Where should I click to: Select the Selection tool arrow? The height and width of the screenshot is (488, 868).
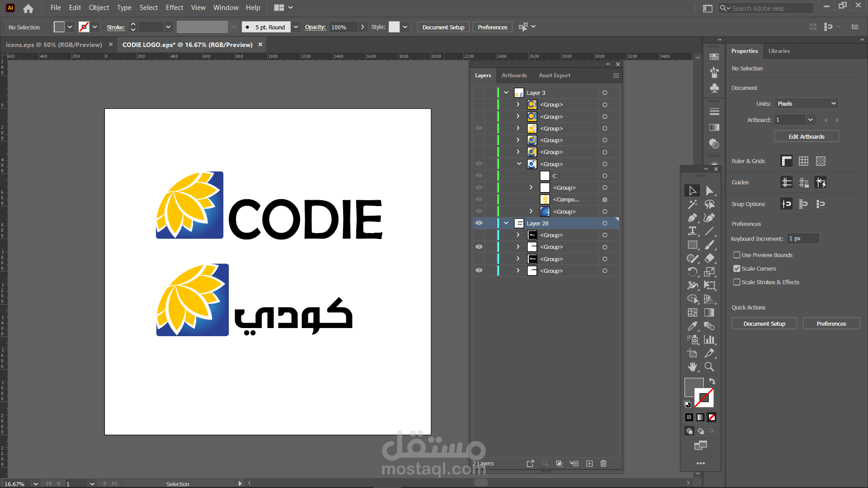point(692,191)
